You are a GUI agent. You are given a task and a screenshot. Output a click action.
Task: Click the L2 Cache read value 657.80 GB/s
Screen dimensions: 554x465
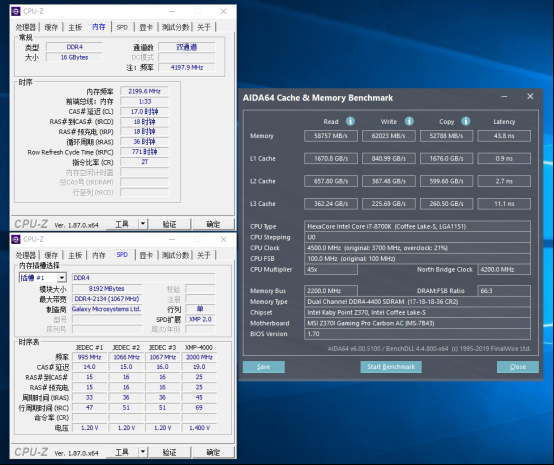[331, 181]
